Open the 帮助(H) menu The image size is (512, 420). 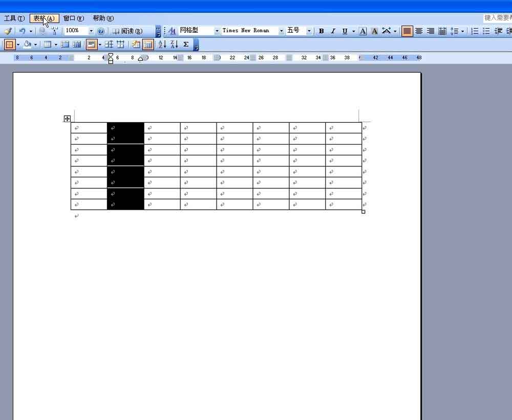(103, 18)
